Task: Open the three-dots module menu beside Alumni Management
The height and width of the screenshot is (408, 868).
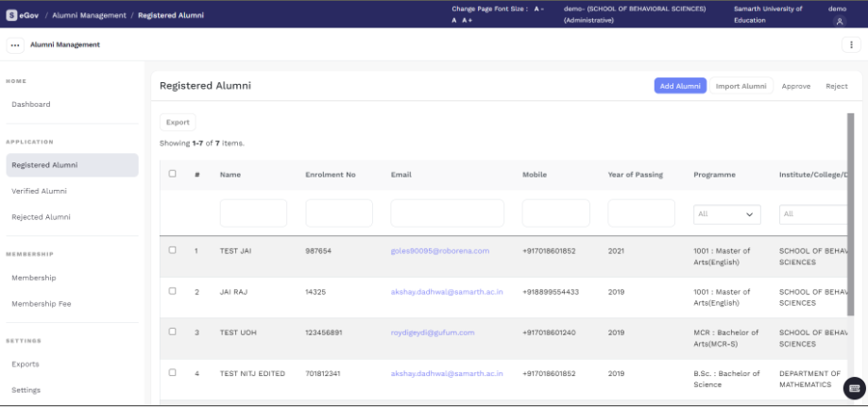Action: click(x=15, y=45)
